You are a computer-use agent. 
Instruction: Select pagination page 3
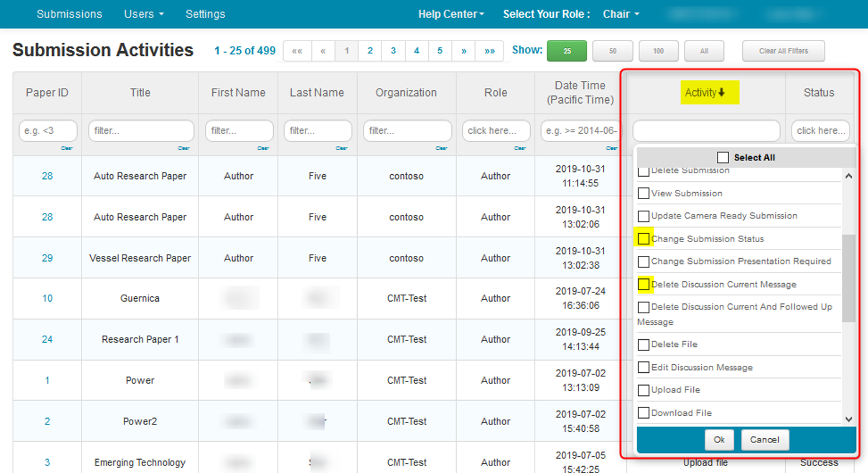pos(393,51)
